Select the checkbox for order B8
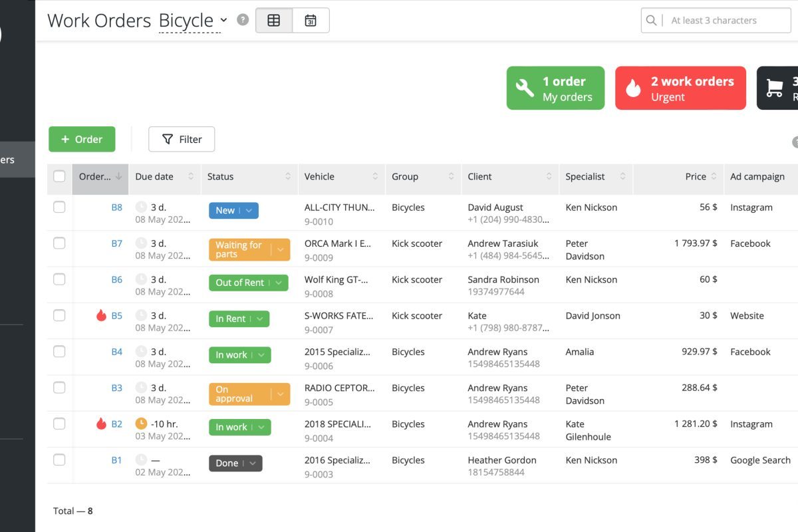Viewport: 798px width, 532px height. (59, 207)
